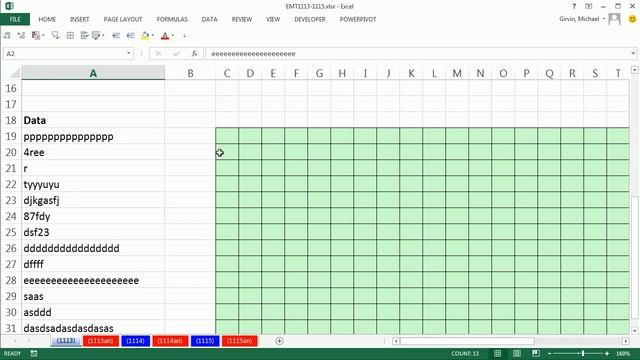Click the ribbon display options icon

pos(589,7)
